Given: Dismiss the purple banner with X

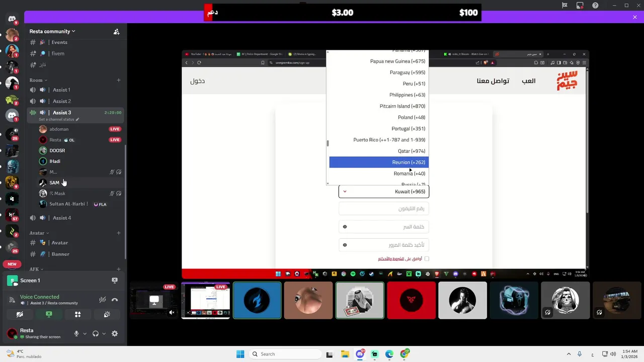Looking at the screenshot, I should click(x=635, y=17).
